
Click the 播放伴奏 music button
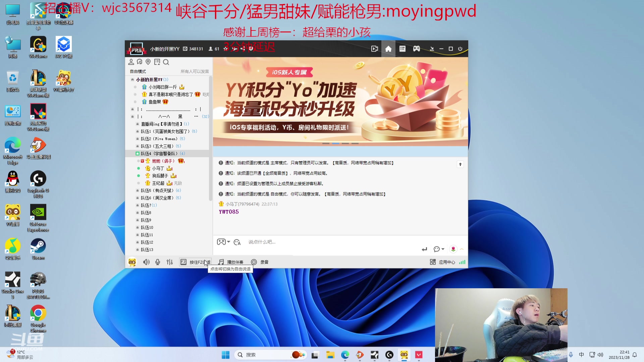[x=231, y=262]
